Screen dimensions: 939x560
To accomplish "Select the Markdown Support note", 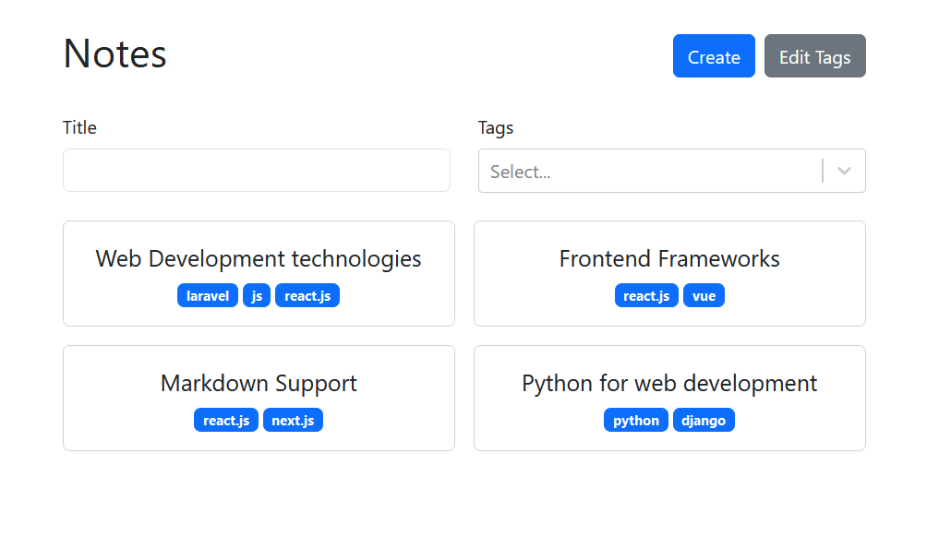I will coord(259,384).
